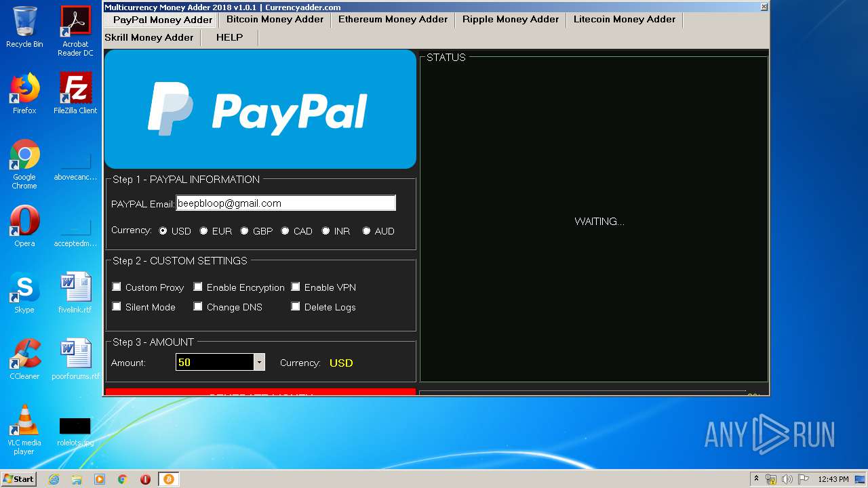The height and width of the screenshot is (488, 868).
Task: Check the Enable VPN option
Action: 296,287
